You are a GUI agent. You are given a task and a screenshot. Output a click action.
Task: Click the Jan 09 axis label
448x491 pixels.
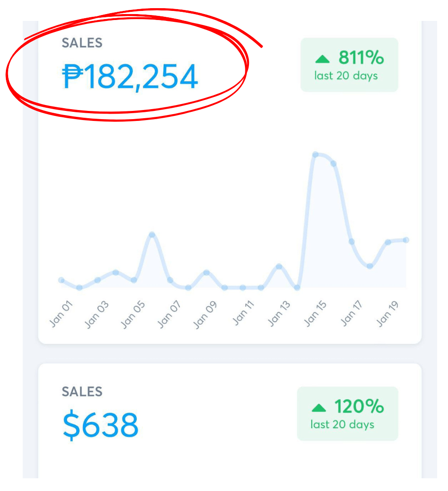(x=205, y=315)
